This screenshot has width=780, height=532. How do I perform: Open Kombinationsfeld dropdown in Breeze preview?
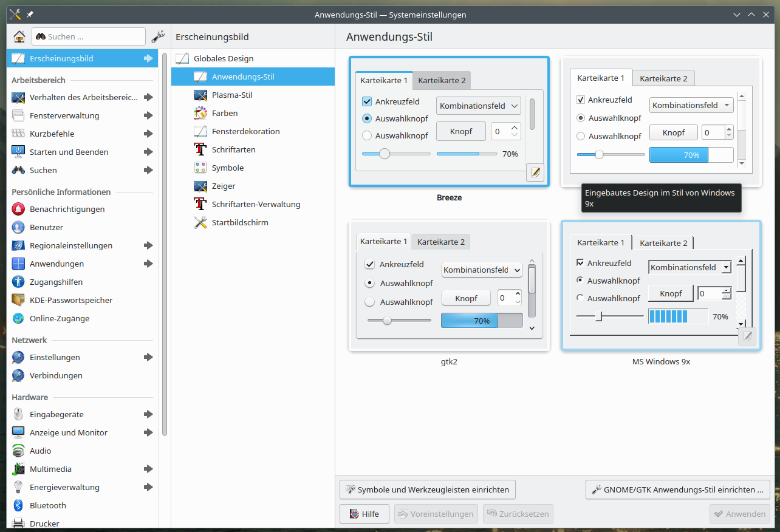point(479,106)
